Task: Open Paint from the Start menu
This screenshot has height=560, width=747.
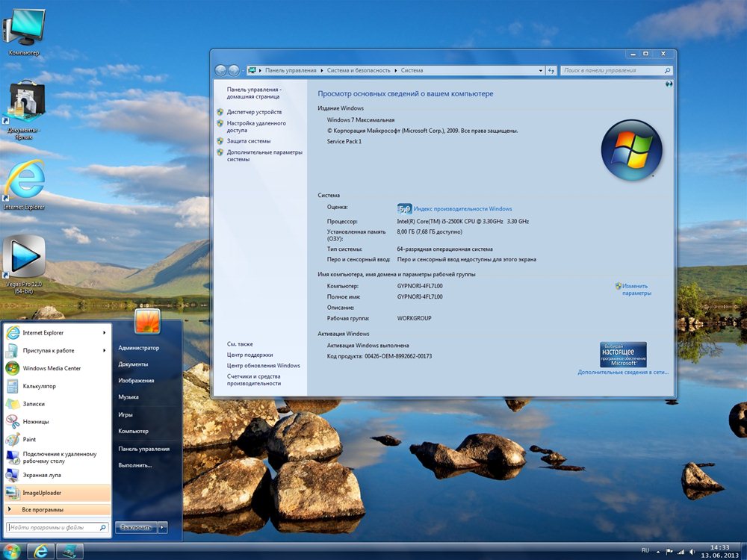Action: (x=29, y=440)
